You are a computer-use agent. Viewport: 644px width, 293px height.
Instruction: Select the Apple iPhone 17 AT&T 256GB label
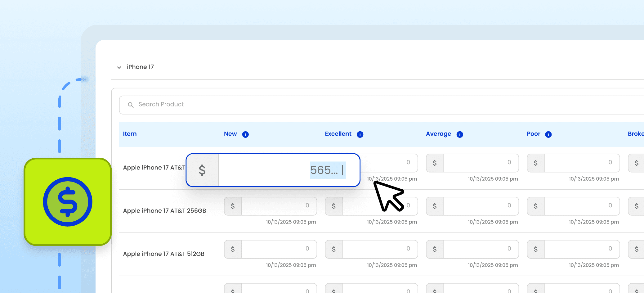coord(164,211)
